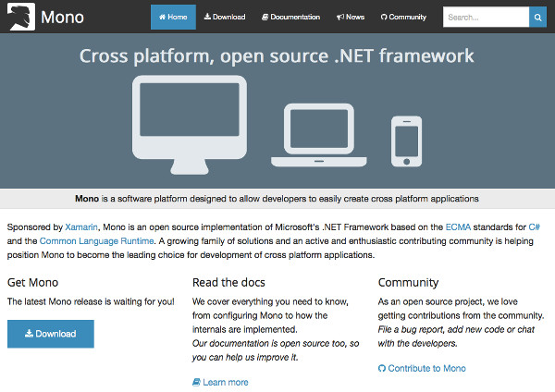Open the ECMA standards link
The image size is (555, 392).
coord(458,227)
